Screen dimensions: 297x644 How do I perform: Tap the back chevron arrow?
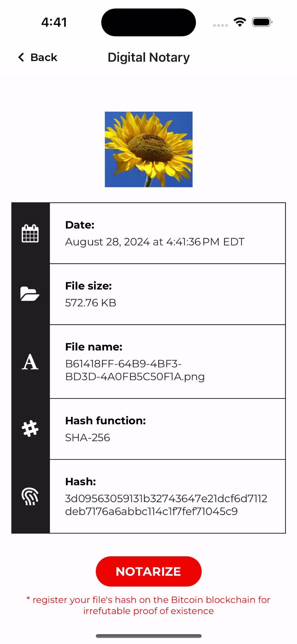pyautogui.click(x=21, y=57)
